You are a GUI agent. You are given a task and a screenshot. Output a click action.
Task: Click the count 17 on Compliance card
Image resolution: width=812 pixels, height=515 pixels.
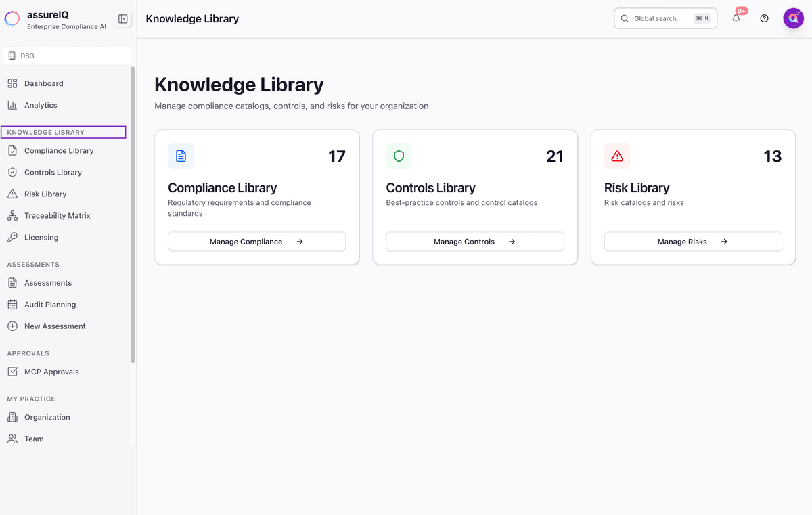click(x=337, y=156)
